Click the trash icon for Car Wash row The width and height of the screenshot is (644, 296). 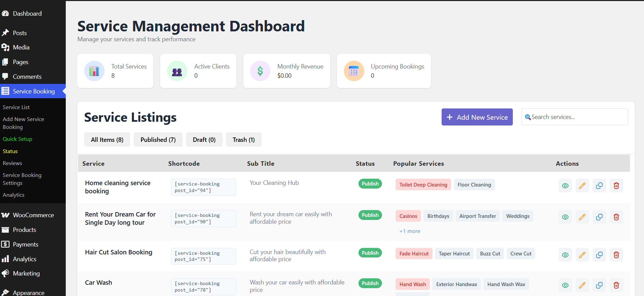point(616,285)
